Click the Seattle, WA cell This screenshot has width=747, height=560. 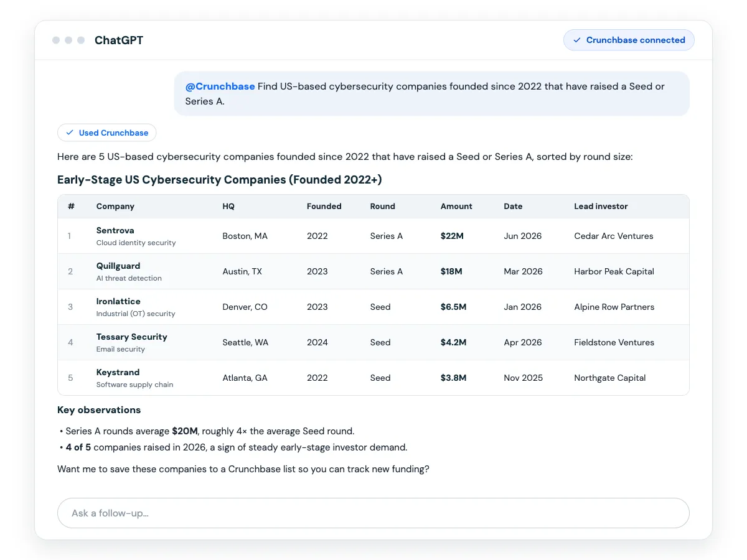tap(245, 342)
